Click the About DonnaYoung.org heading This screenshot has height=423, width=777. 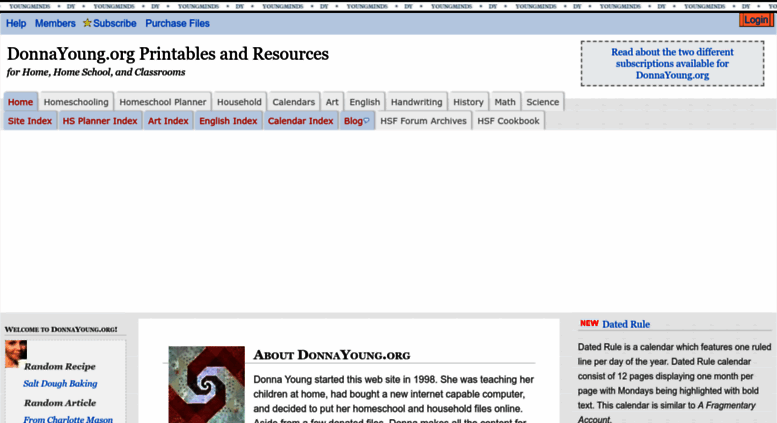click(332, 355)
